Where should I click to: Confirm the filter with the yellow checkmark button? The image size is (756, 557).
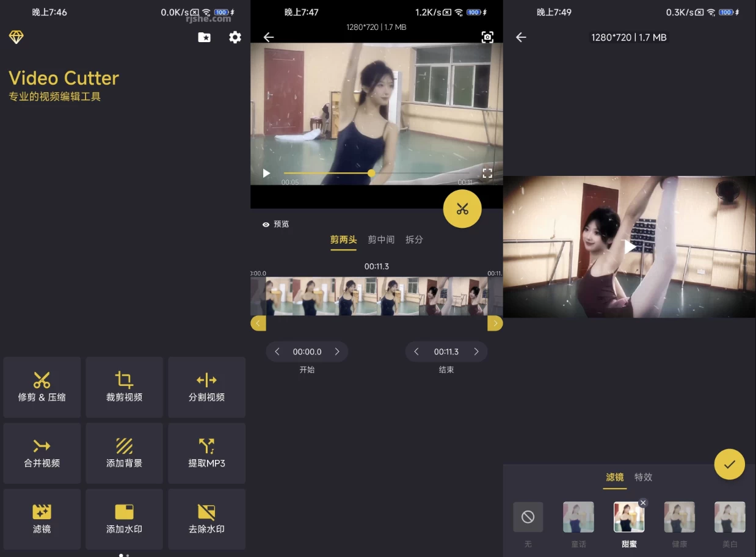(x=729, y=465)
